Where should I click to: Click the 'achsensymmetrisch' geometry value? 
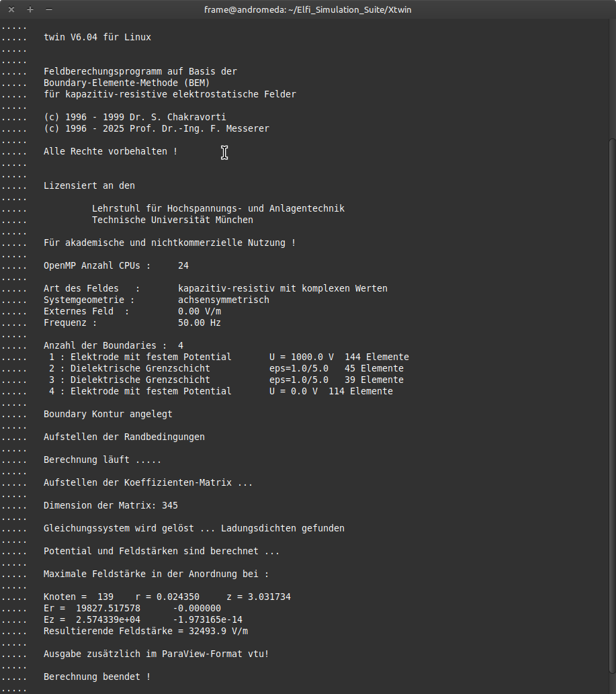(224, 300)
